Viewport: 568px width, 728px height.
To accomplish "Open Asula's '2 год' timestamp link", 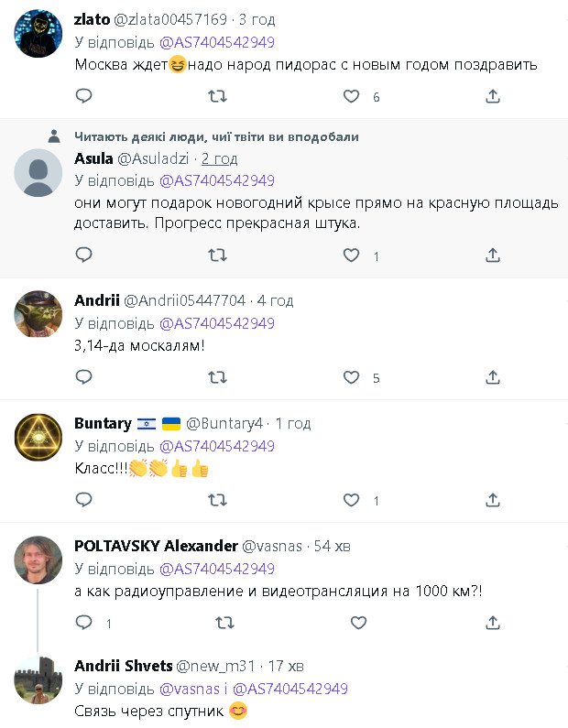I will [x=220, y=158].
